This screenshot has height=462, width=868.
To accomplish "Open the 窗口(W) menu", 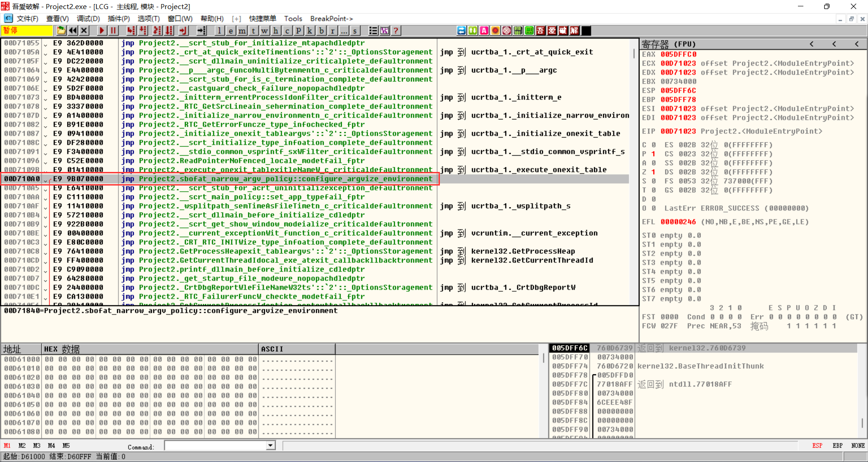I will coord(180,19).
